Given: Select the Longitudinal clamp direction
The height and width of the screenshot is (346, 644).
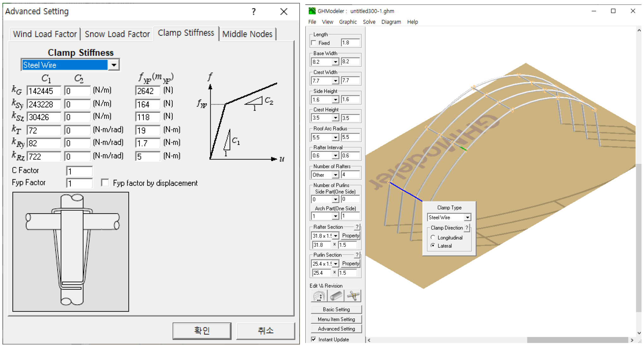Looking at the screenshot, I should 433,238.
